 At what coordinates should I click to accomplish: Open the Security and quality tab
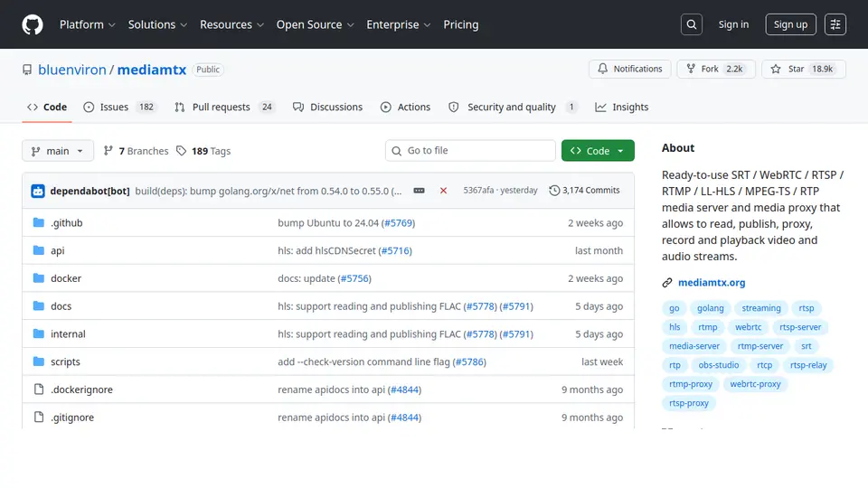[513, 107]
